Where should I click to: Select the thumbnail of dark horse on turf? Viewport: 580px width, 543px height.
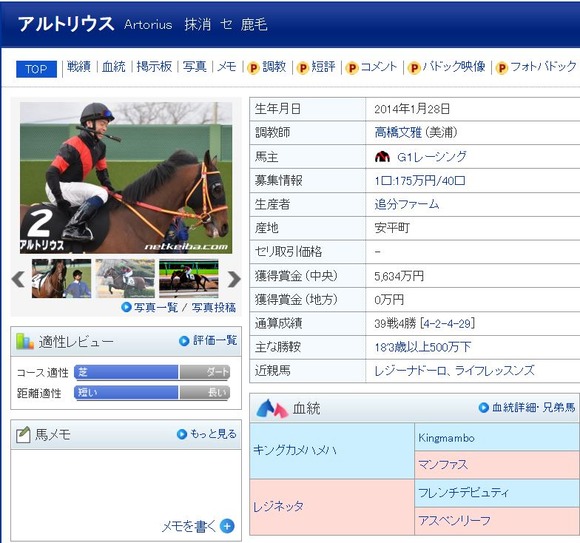point(189,279)
